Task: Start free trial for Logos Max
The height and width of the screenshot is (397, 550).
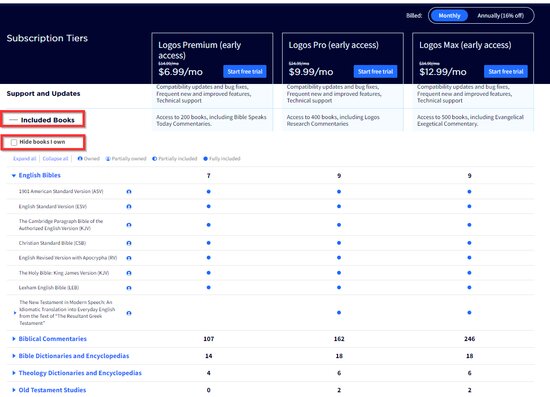Action: [x=506, y=72]
